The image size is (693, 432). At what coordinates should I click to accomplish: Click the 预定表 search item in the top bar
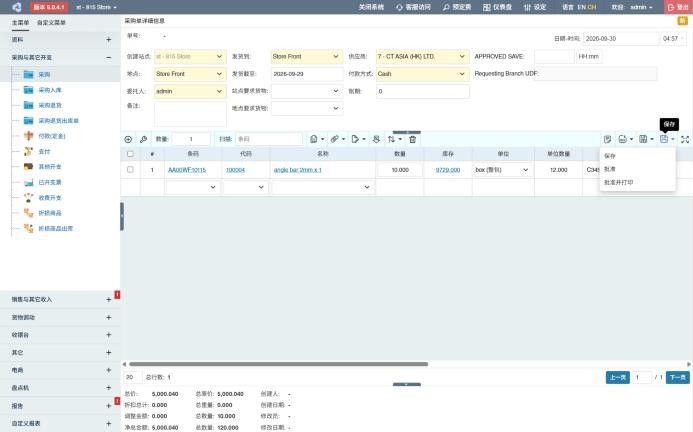click(457, 7)
